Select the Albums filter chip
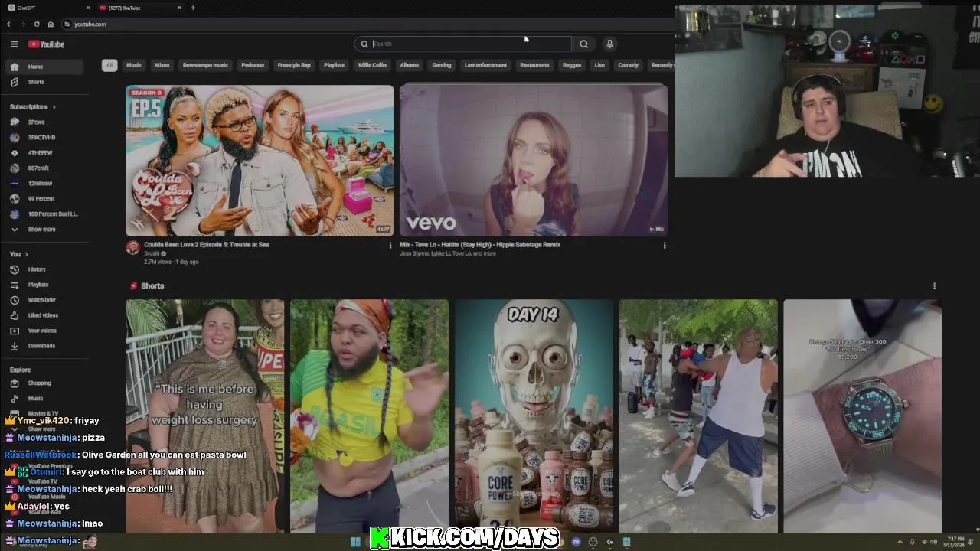 click(410, 65)
